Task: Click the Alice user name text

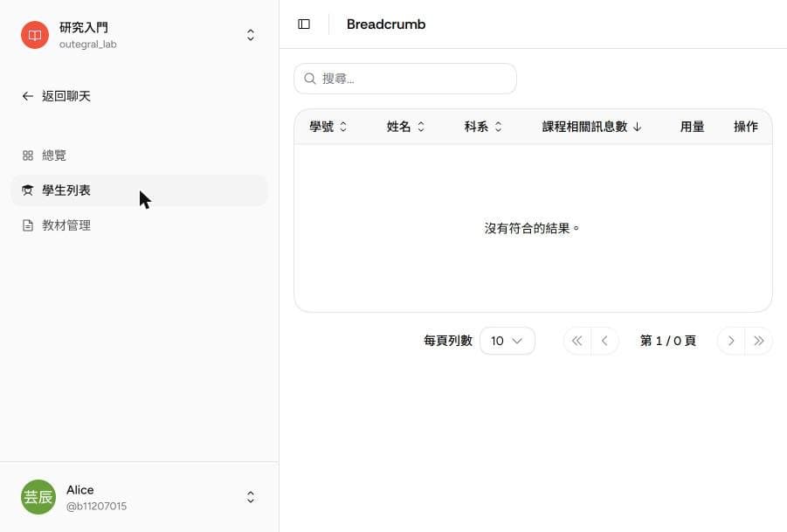Action: click(x=80, y=490)
